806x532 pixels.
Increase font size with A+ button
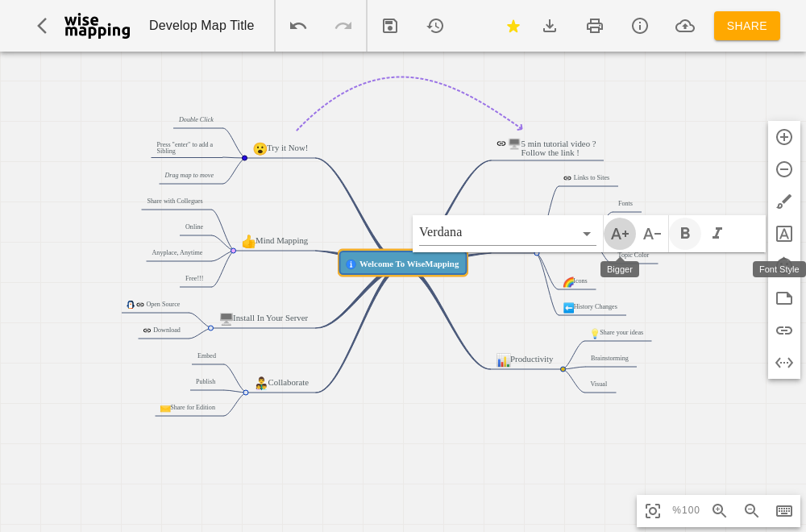(619, 234)
